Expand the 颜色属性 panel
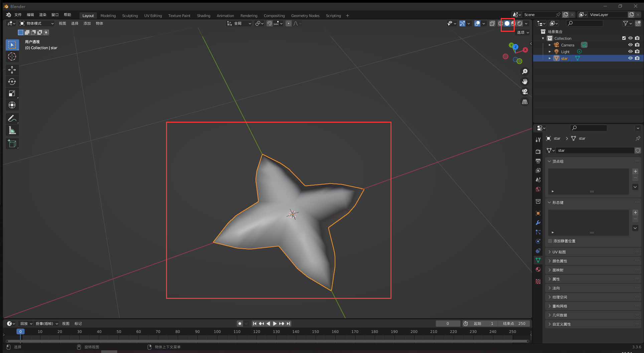 549,261
